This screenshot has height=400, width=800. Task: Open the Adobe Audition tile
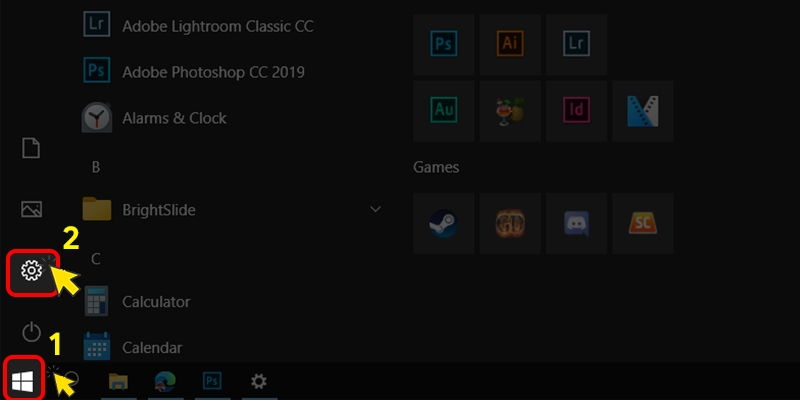pyautogui.click(x=444, y=111)
